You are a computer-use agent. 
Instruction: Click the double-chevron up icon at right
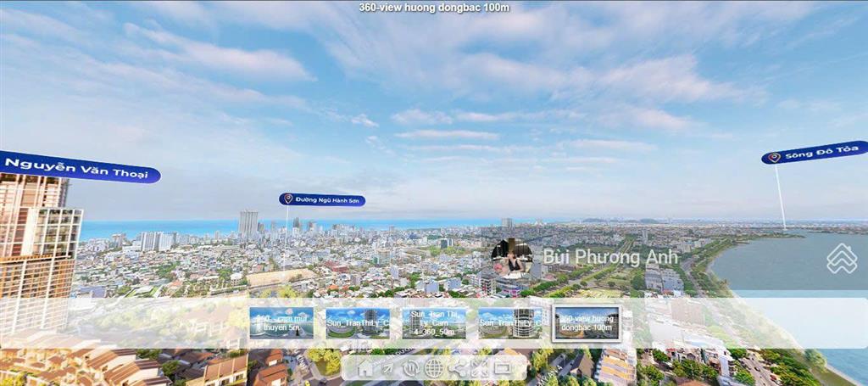click(x=842, y=259)
